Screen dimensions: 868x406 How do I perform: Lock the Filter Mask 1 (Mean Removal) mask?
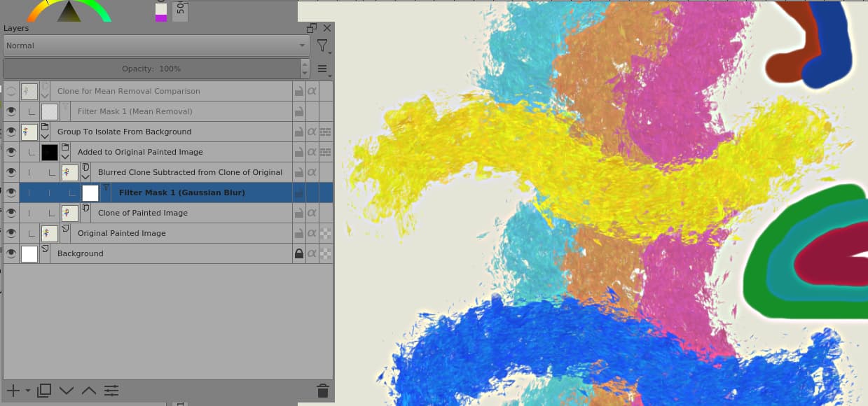tap(299, 111)
